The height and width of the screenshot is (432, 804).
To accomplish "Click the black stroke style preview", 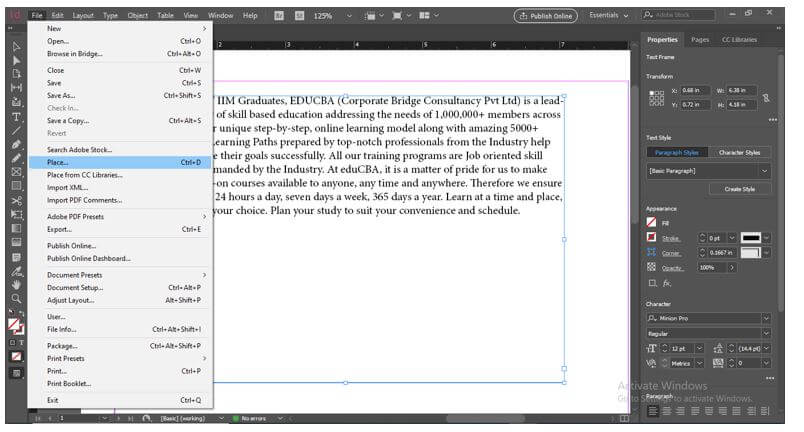I will (x=750, y=238).
